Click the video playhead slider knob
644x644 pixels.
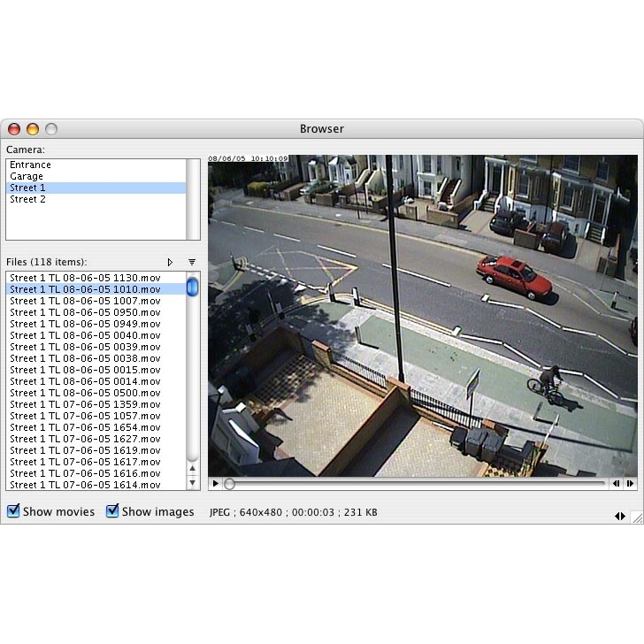[x=230, y=484]
